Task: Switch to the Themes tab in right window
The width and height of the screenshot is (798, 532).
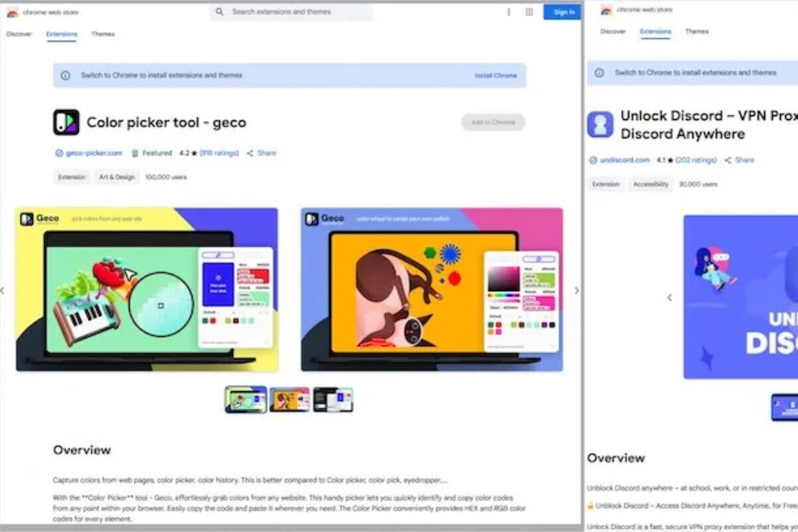Action: coord(697,31)
